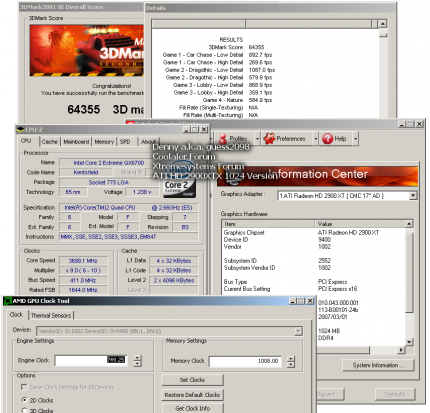Image resolution: width=430 pixels, height=413 pixels.
Task: Increase Engine Clock with the up stepper
Action: [x=137, y=358]
